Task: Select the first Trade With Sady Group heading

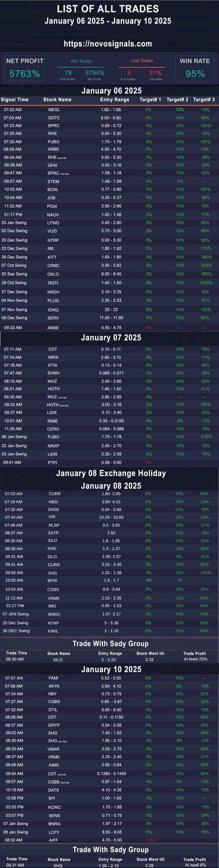Action: coord(111,644)
